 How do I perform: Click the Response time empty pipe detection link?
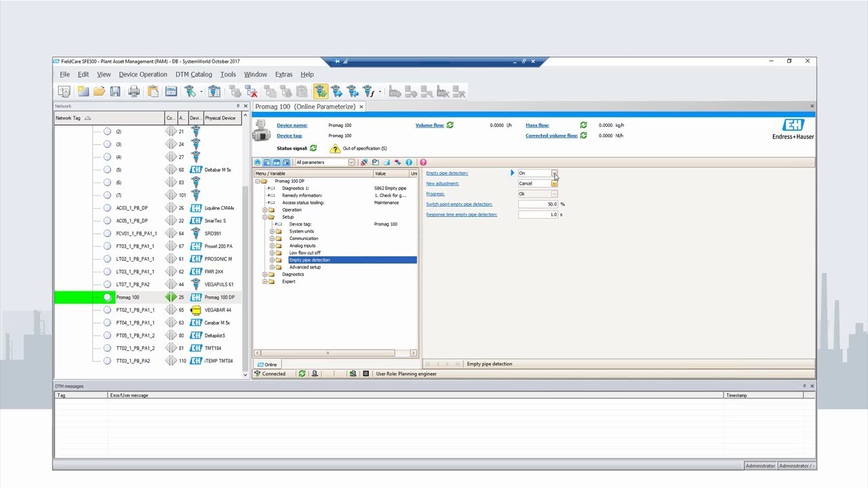[x=462, y=215]
